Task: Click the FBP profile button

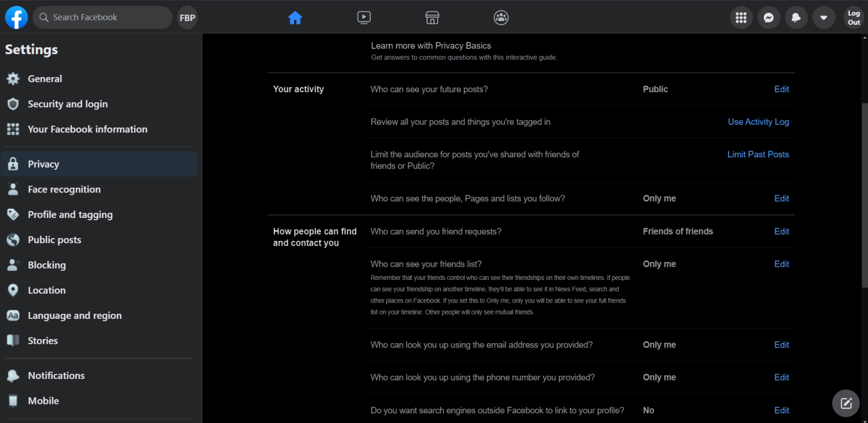Action: click(x=187, y=18)
